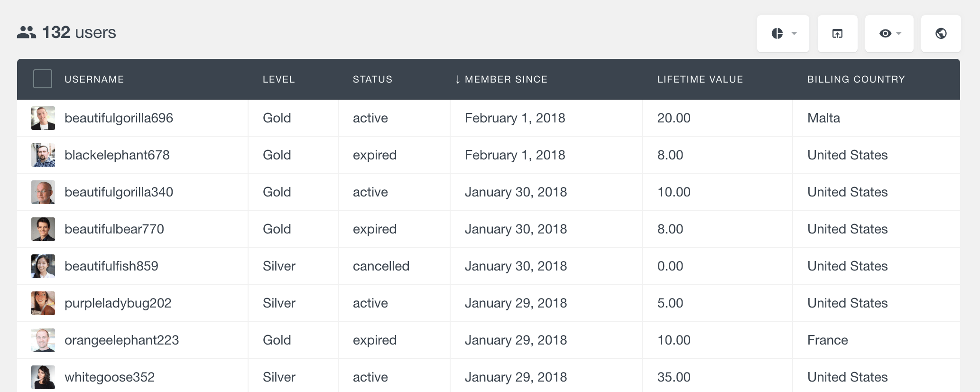The image size is (980, 392).
Task: Click expired status for blackelephant678
Action: [x=375, y=155]
